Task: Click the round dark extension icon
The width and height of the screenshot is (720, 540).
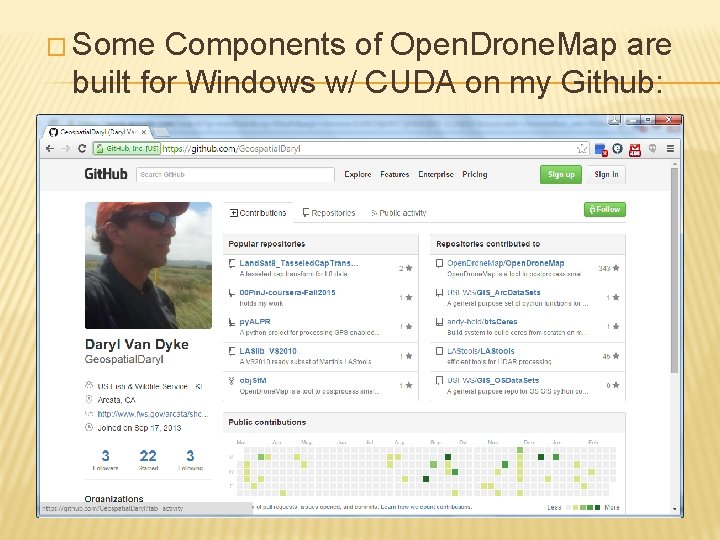Action: click(x=618, y=148)
